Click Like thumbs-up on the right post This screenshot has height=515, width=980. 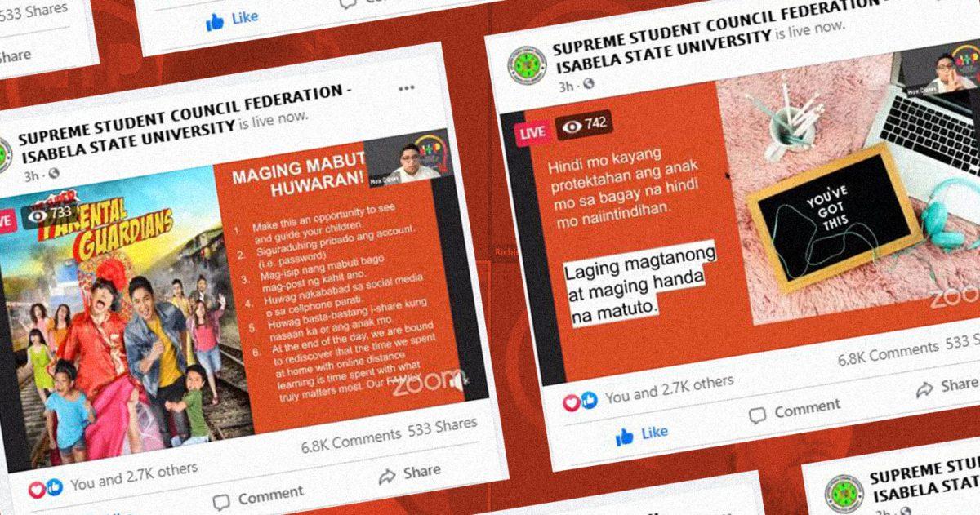[643, 435]
